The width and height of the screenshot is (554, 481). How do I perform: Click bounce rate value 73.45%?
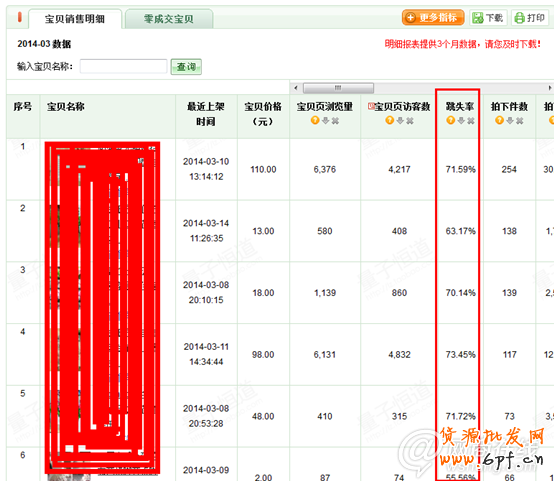click(x=460, y=354)
